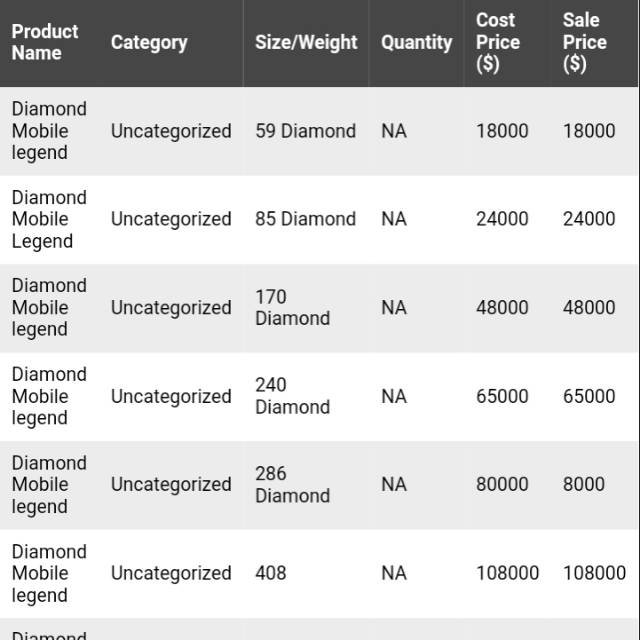Select the 170 Diamond size cell
This screenshot has height=640, width=640.
[x=292, y=307]
